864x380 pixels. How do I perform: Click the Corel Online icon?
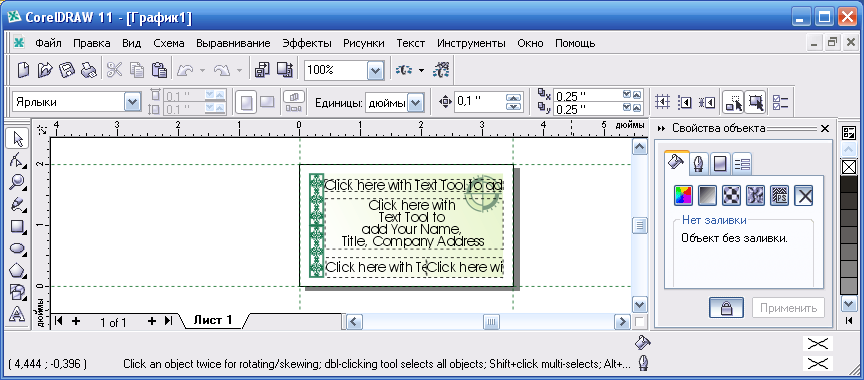tap(403, 70)
